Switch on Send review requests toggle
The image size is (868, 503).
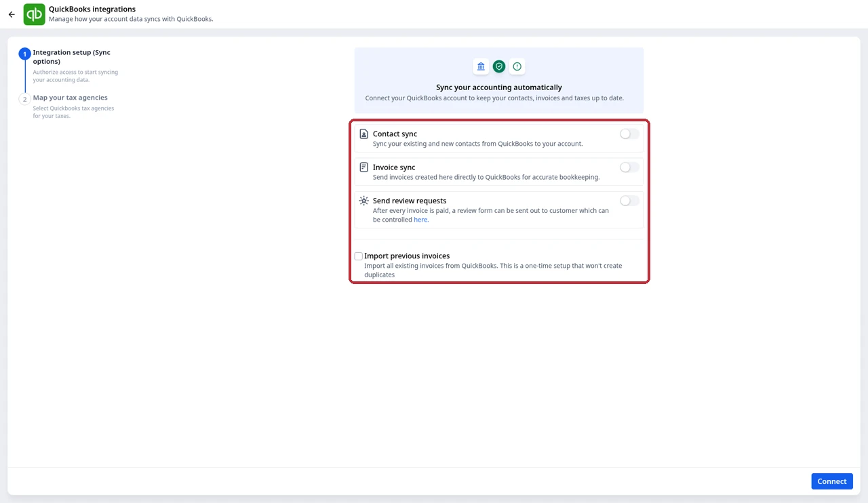pos(629,201)
